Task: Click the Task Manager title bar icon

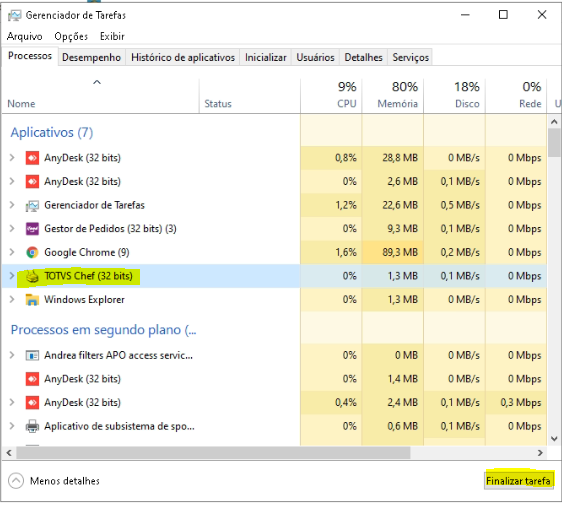Action: point(15,15)
